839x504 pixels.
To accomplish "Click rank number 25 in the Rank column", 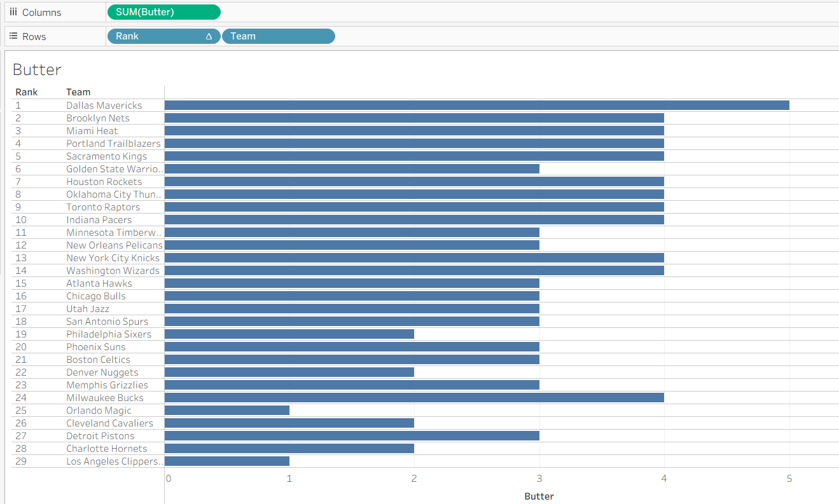I will click(21, 411).
